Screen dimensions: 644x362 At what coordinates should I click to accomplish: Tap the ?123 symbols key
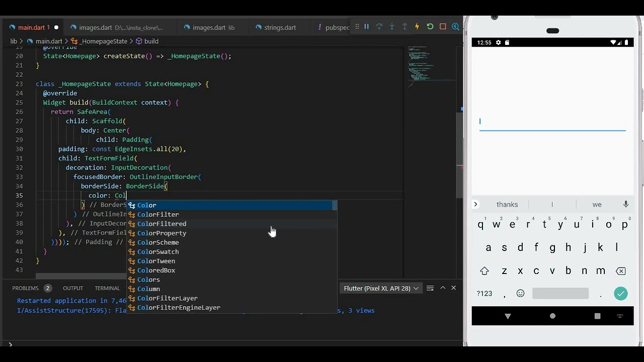[485, 293]
